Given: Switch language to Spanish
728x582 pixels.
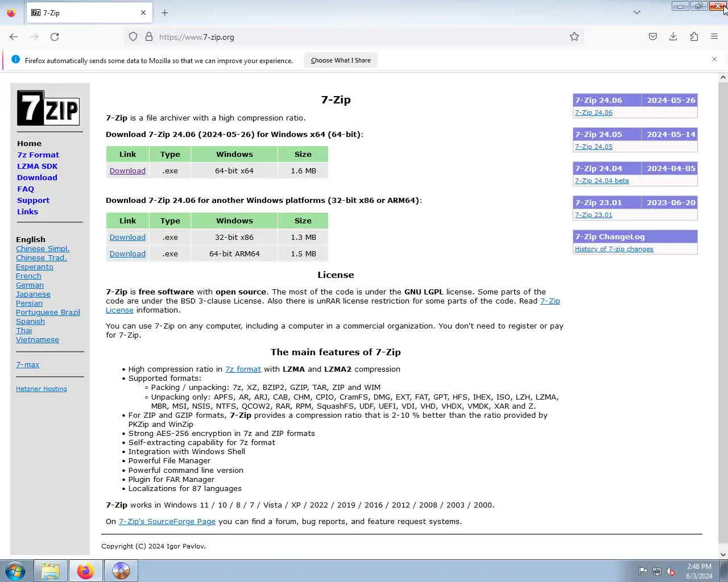Looking at the screenshot, I should pos(30,322).
